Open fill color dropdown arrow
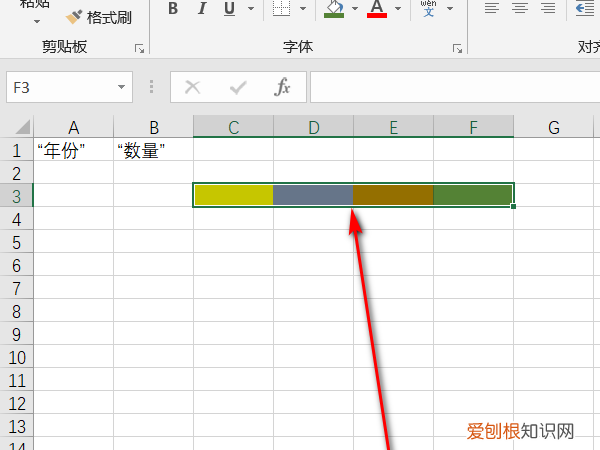The width and height of the screenshot is (600, 450). click(x=355, y=8)
